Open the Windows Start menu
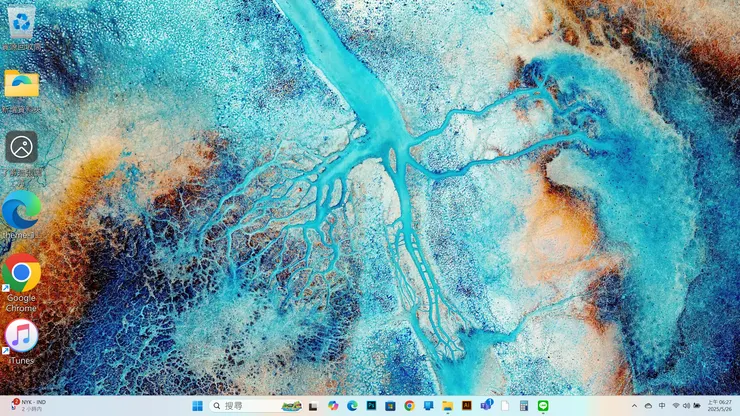Screen dimensions: 740x416 [x=197, y=406]
